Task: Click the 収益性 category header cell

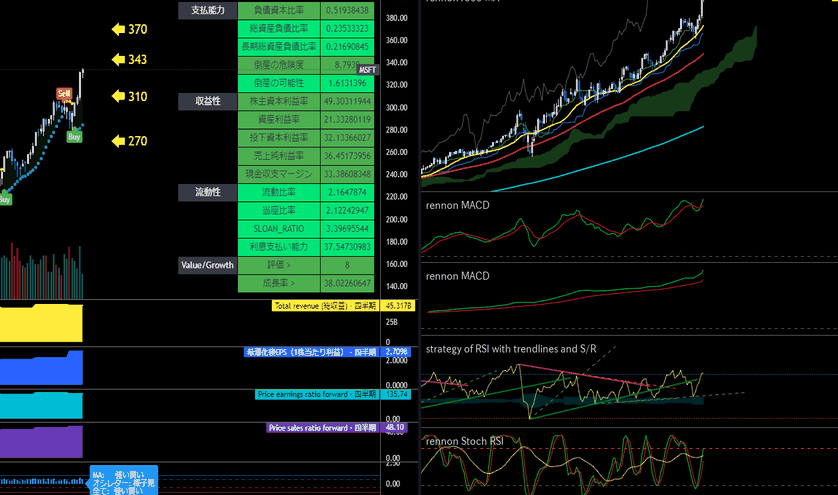Action: click(x=208, y=101)
